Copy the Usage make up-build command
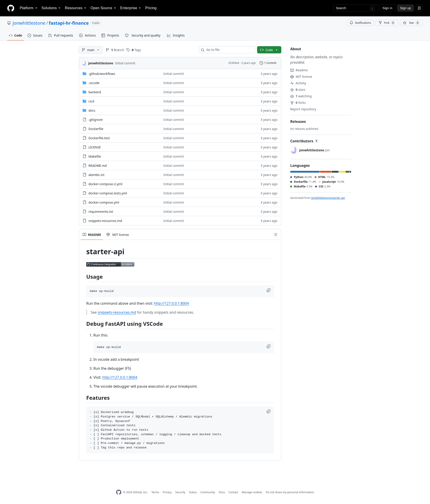Image resolution: width=430 pixels, height=504 pixels. pyautogui.click(x=269, y=290)
